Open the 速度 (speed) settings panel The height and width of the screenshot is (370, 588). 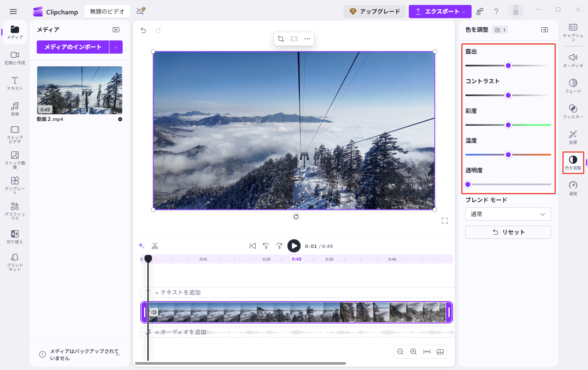point(573,188)
